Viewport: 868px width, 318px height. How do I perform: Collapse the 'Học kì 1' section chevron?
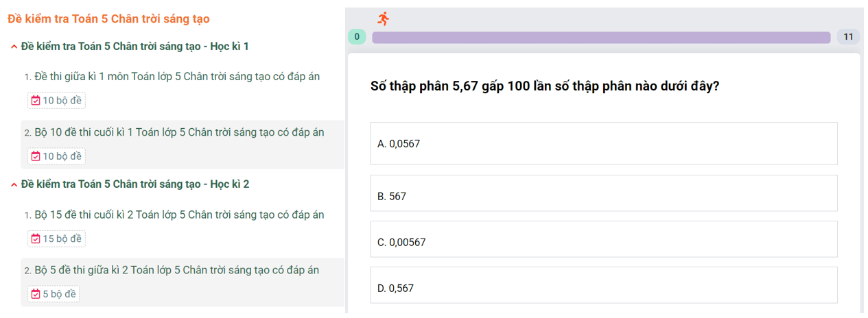[14, 47]
